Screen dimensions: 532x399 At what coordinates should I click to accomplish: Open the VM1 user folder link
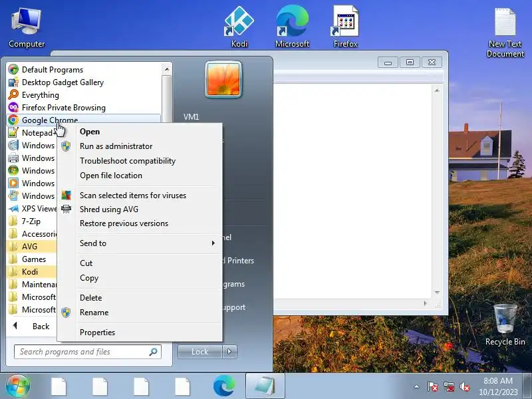[x=191, y=117]
